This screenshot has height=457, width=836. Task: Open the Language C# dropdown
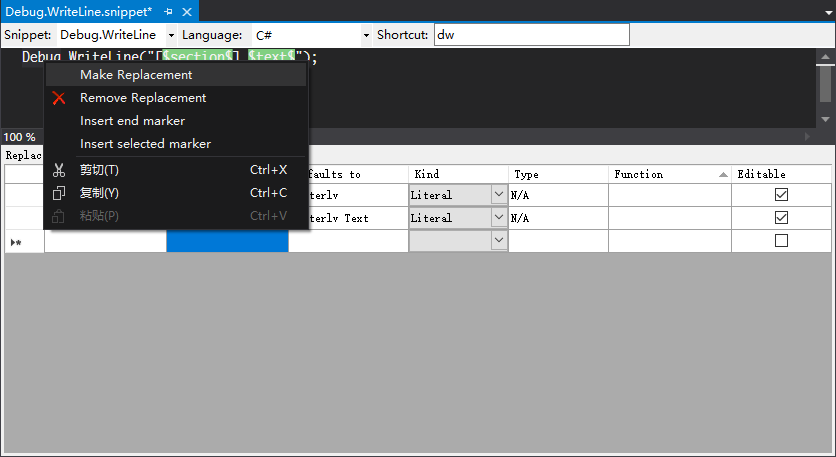[x=366, y=35]
